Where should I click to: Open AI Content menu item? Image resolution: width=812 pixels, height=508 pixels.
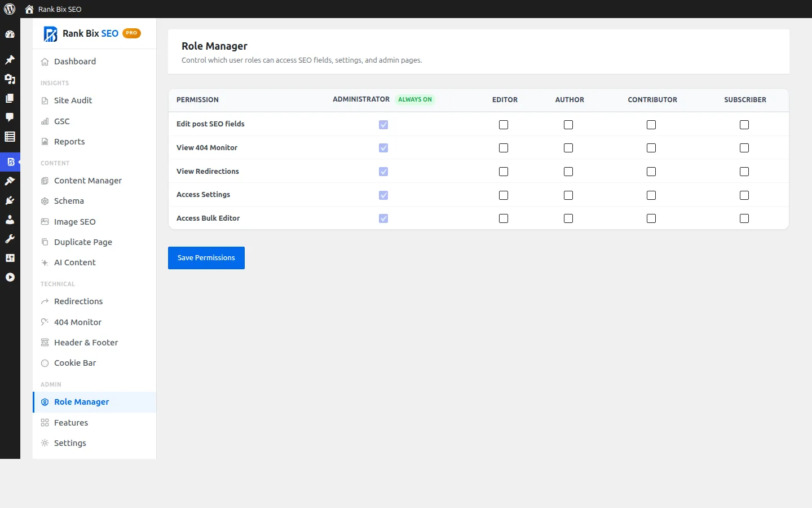coord(94,262)
